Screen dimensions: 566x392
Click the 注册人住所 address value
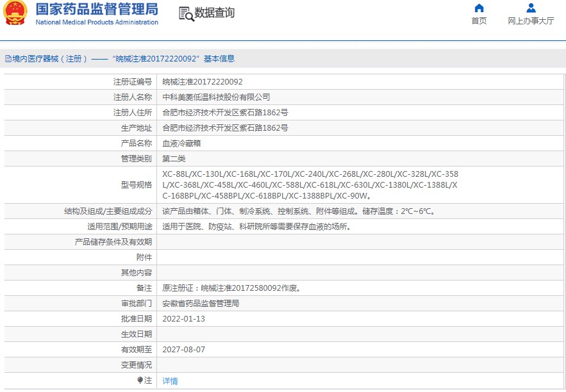point(225,113)
